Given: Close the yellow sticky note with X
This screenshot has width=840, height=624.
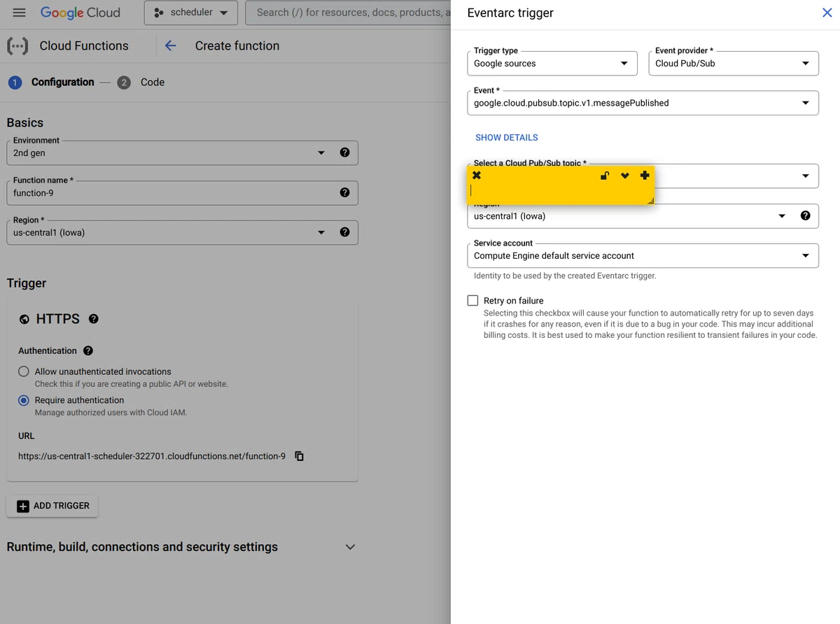Looking at the screenshot, I should (x=477, y=176).
